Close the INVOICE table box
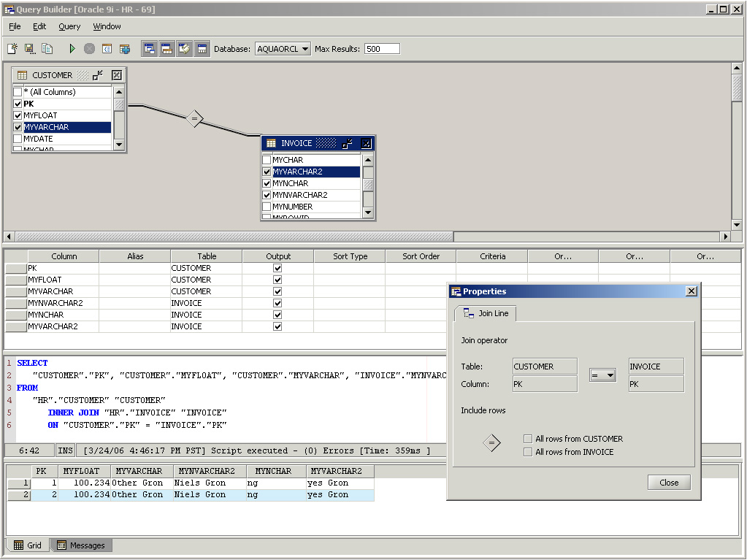This screenshot has height=560, width=747. (x=366, y=144)
